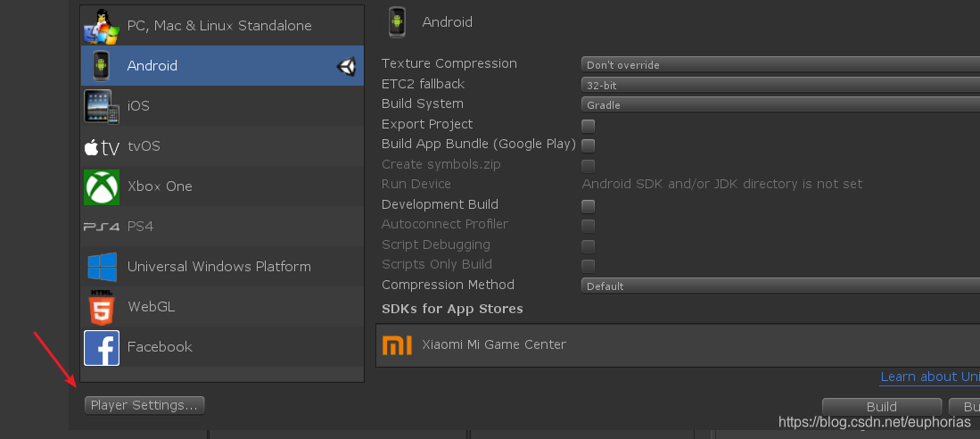Click the Facebook platform icon
Viewport: 980px width, 439px height.
tap(101, 347)
